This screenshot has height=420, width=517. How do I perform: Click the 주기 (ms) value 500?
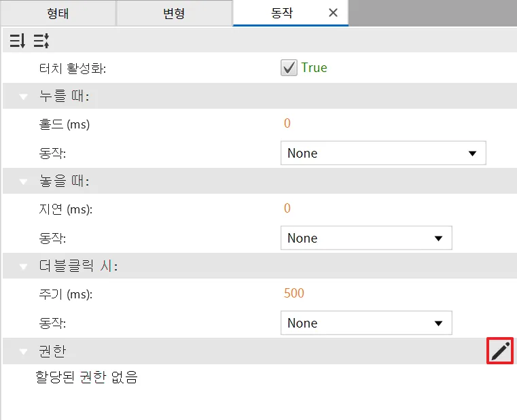click(x=293, y=294)
